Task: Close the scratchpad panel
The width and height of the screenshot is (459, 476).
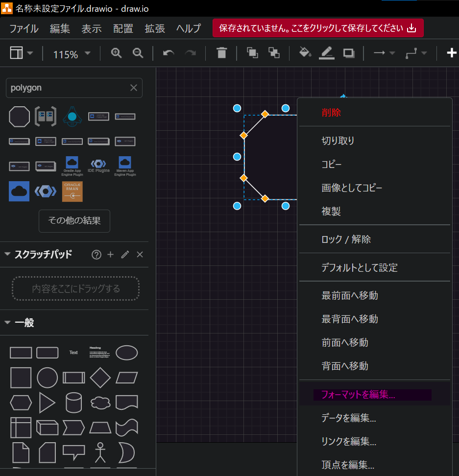Action: (140, 254)
